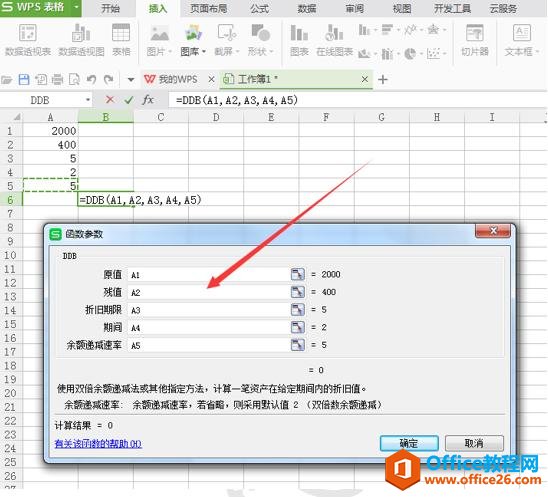The width and height of the screenshot is (548, 497).
Task: Switch to the 开始 ribbon tab
Action: [x=110, y=8]
